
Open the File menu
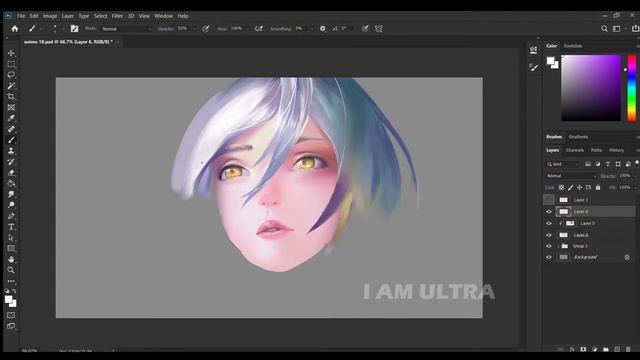point(21,16)
